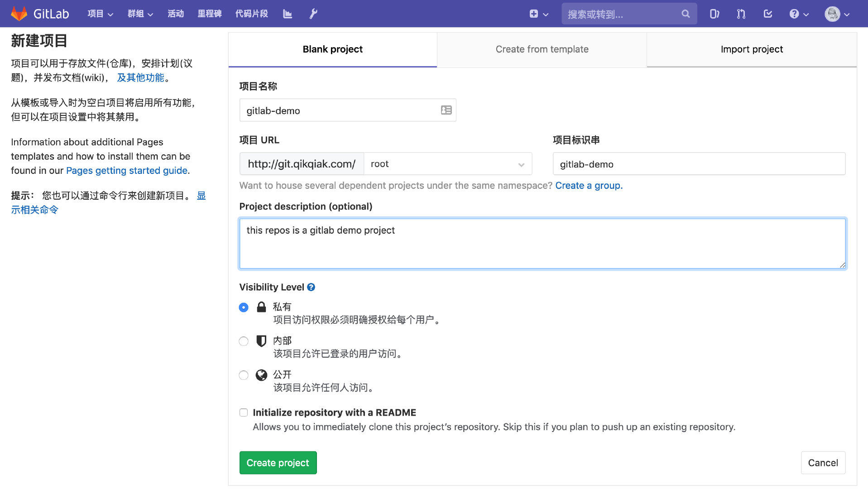Click the Visibility Level label
This screenshot has width=868, height=489.
[x=272, y=287]
